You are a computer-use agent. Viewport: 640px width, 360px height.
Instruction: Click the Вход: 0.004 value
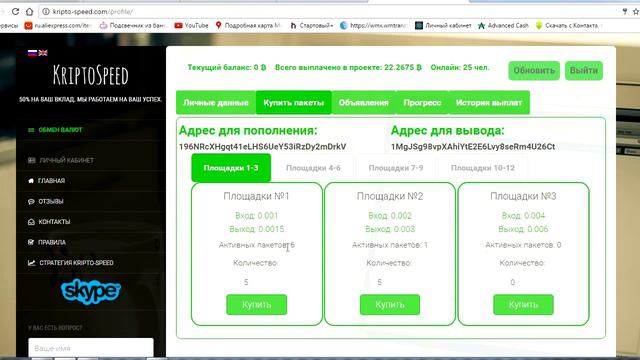tap(523, 216)
